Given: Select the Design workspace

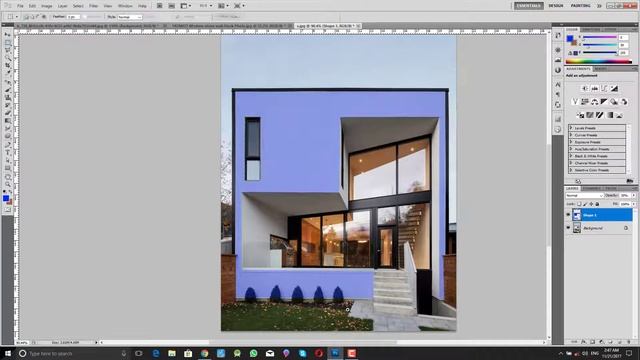Looking at the screenshot, I should click(556, 6).
